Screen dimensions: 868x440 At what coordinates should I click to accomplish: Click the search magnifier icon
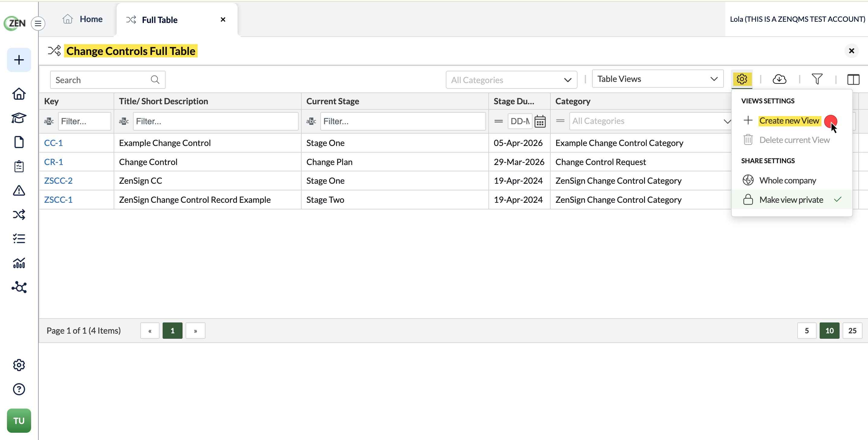[155, 79]
